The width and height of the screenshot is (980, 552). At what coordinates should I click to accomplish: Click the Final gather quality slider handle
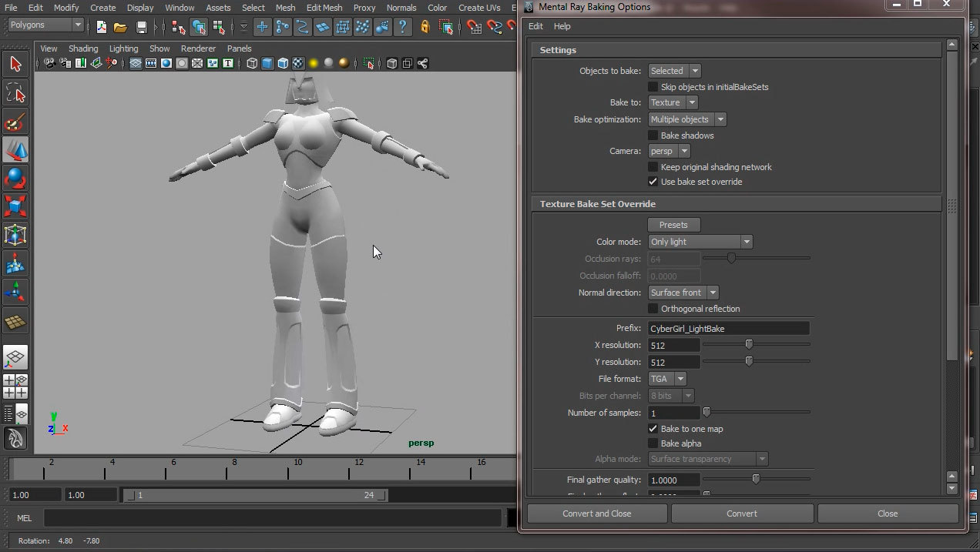756,479
